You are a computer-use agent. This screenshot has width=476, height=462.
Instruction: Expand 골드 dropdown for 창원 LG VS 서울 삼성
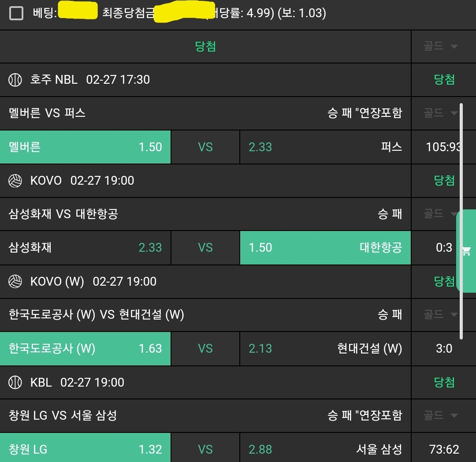[440, 415]
